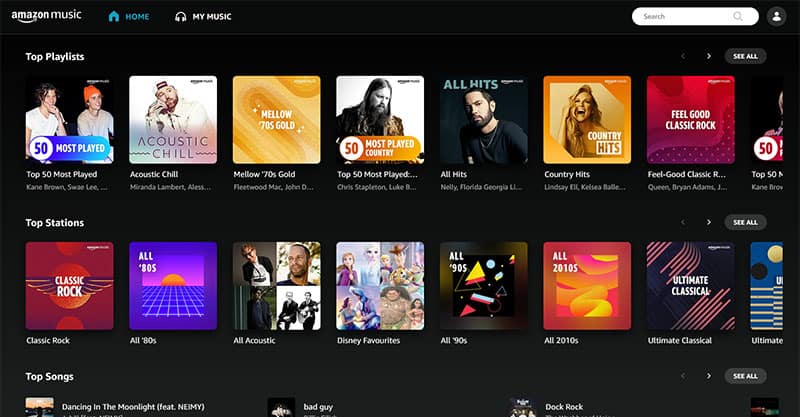This screenshot has width=800, height=417.
Task: Click the Home house icon
Action: (x=114, y=16)
